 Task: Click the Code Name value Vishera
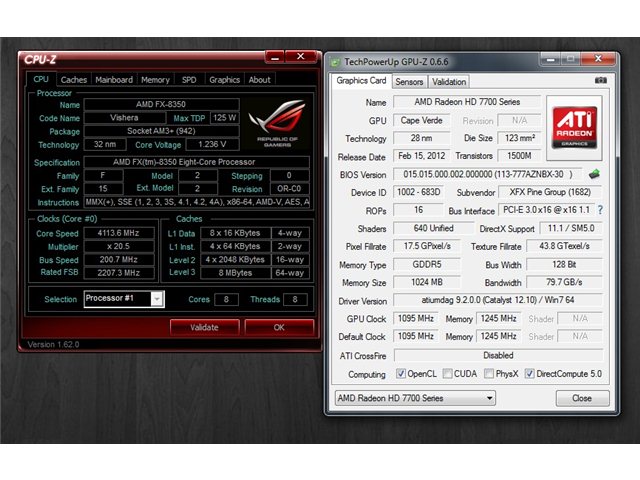[x=124, y=118]
